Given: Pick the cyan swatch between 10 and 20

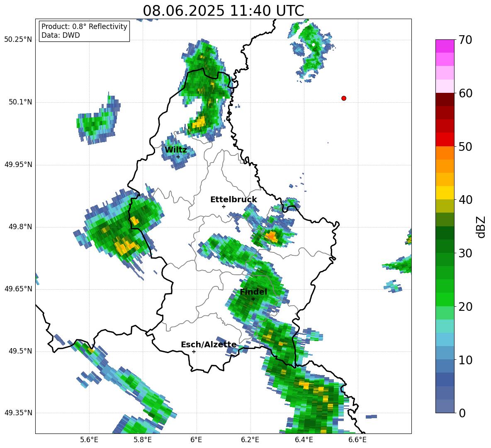Looking at the screenshot, I should click(x=445, y=326).
